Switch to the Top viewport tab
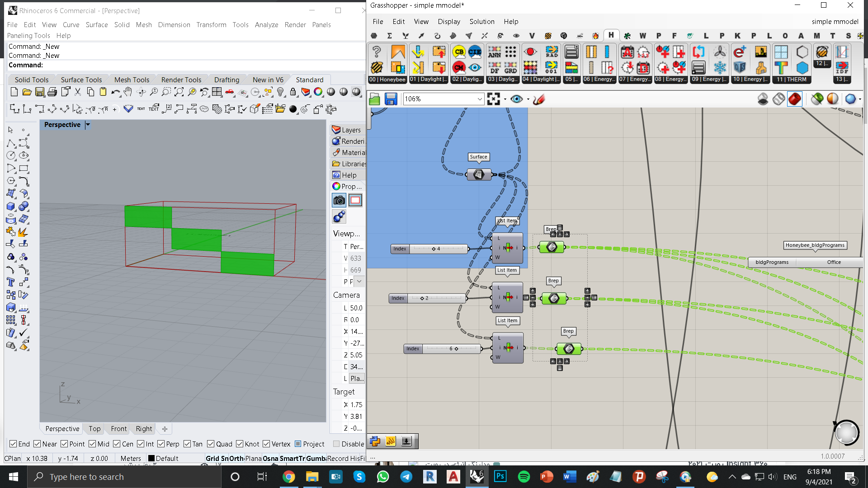This screenshot has height=488, width=868. click(94, 429)
